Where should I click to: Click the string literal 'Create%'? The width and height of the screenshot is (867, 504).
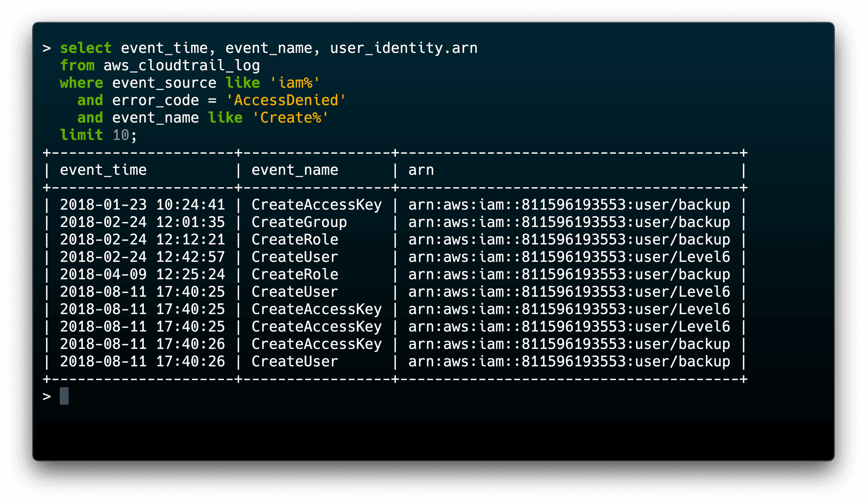290,118
